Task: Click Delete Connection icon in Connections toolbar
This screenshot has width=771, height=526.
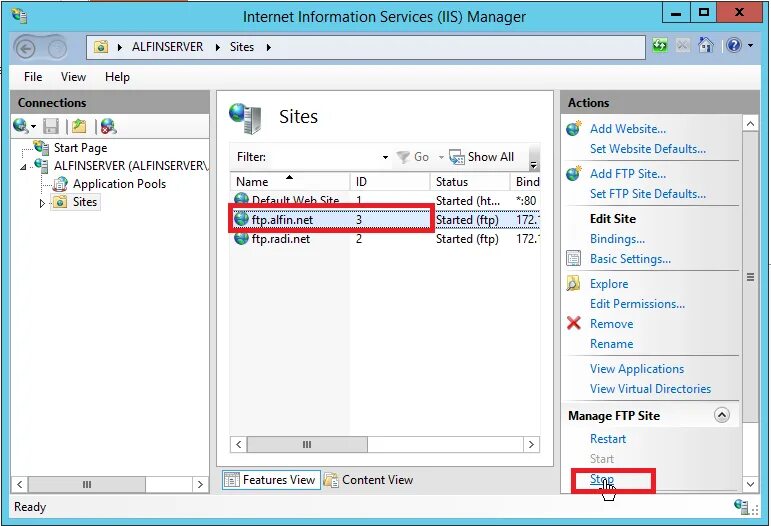Action: [x=108, y=126]
